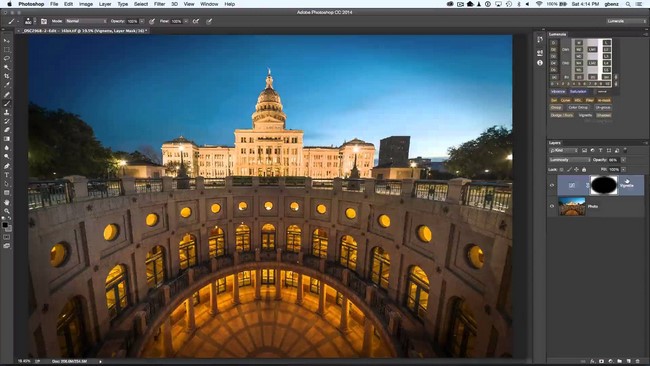Toggle Lock position

[x=576, y=169]
